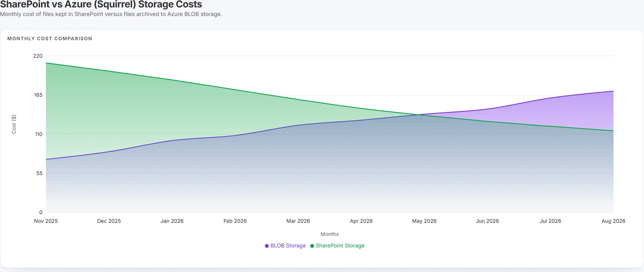Image resolution: width=644 pixels, height=272 pixels.
Task: Click the Jun 2026 axis label
Action: (x=487, y=221)
